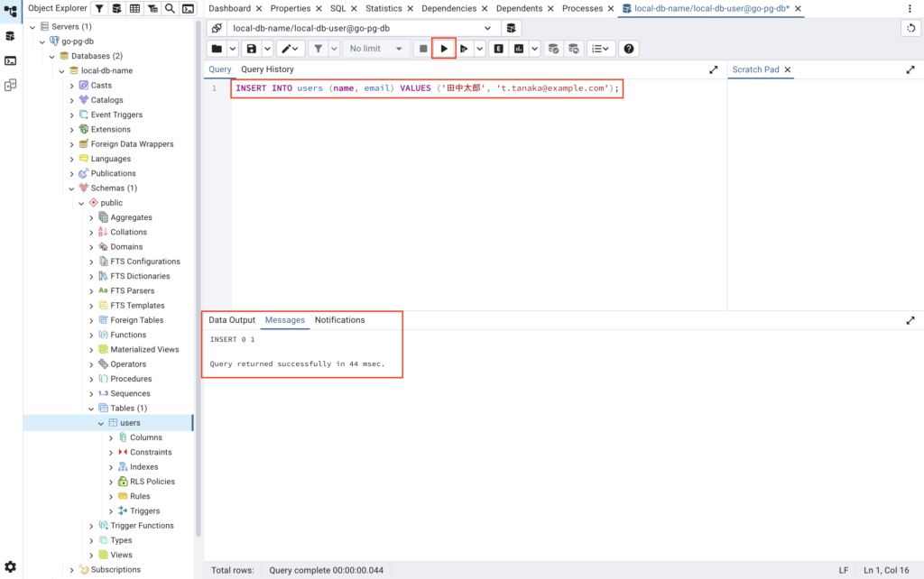Expand the Columns node under users
Screen dimensions: 924x579
(111, 437)
